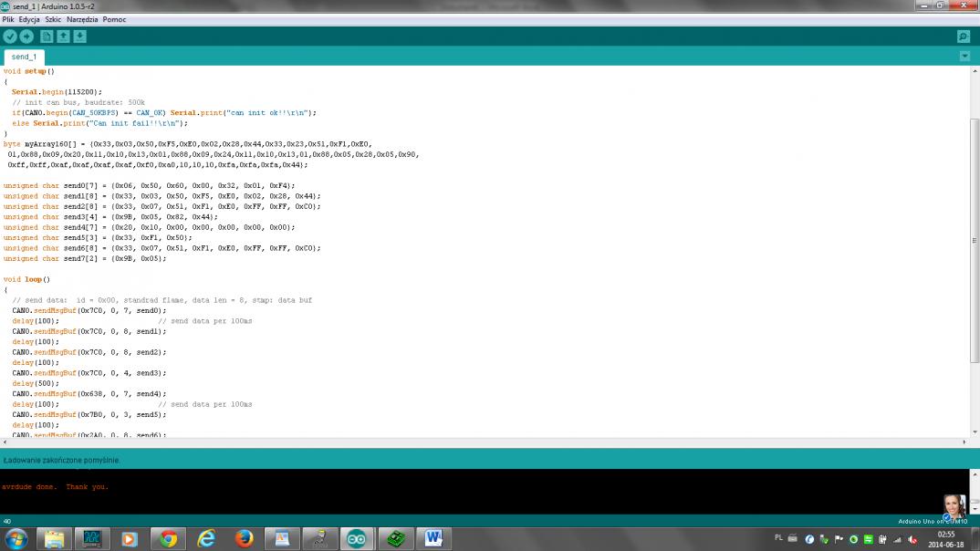Click the Upload arrow button
The image size is (980, 551).
coord(26,36)
